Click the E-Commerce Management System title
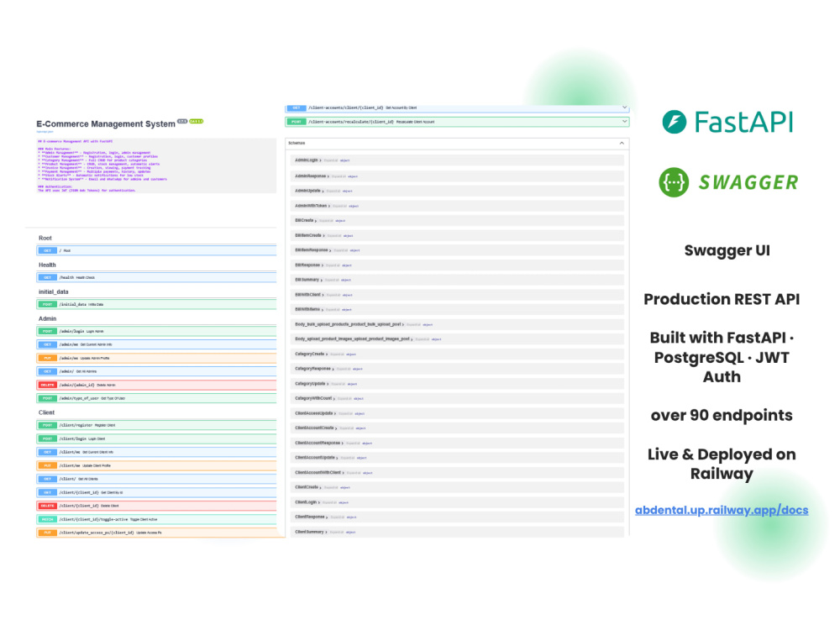This screenshot has width=840, height=630. coord(106,123)
